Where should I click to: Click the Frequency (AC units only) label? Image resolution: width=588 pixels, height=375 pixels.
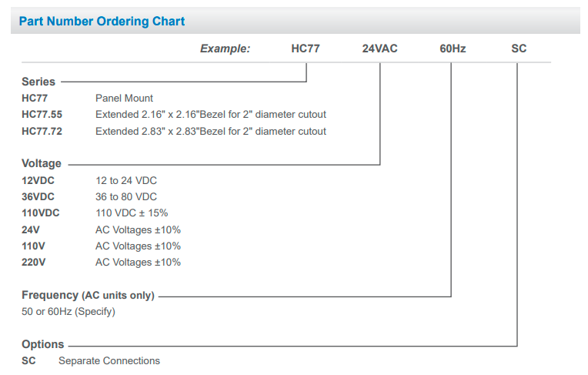point(89,296)
